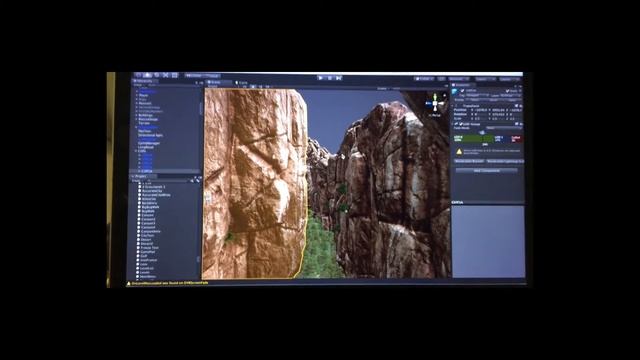The height and width of the screenshot is (360, 640).
Task: Click the object preview area in Inspector
Action: (x=488, y=242)
